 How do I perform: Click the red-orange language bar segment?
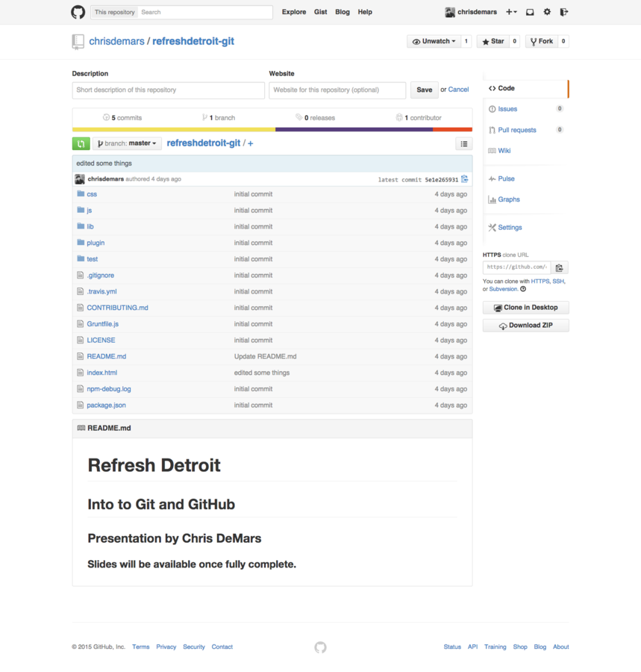[453, 129]
